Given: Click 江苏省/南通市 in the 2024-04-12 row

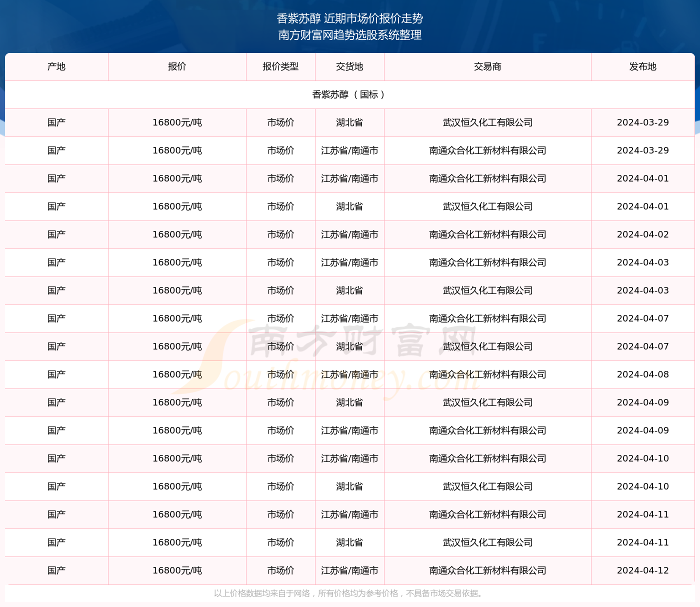Looking at the screenshot, I should pyautogui.click(x=349, y=570).
